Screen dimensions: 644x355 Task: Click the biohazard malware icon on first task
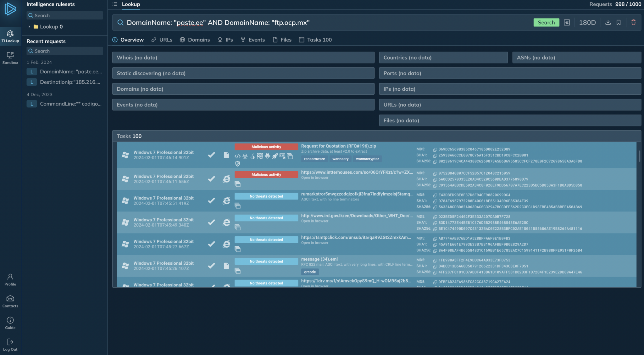245,156
